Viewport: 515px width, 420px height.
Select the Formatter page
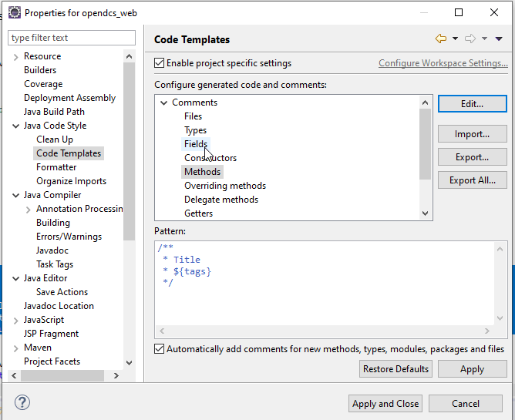[56, 167]
